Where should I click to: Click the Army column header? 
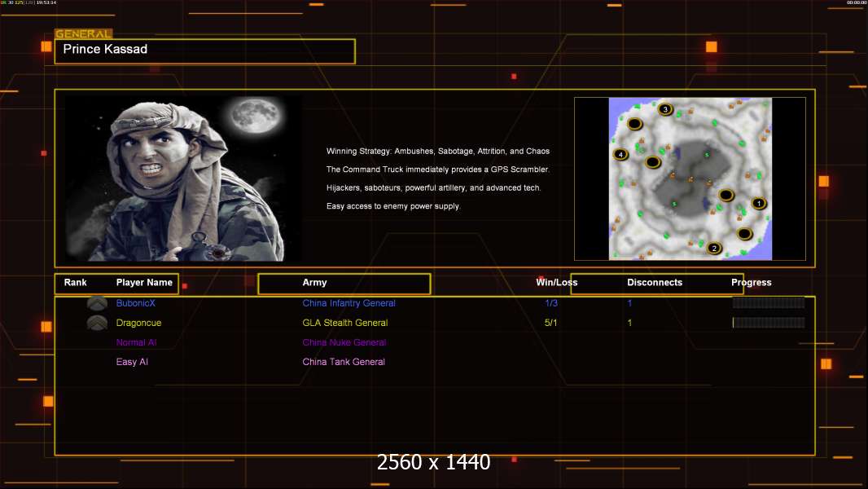[x=314, y=283]
